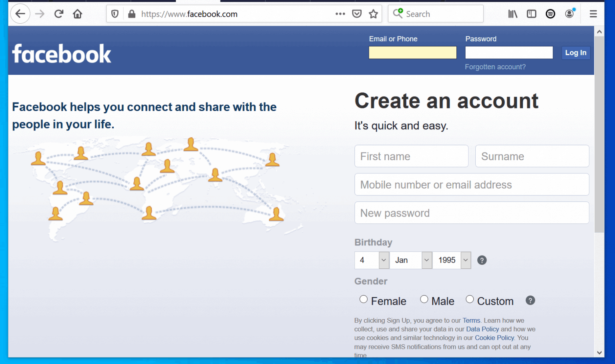Open the Forgotten account link
The width and height of the screenshot is (615, 364).
[495, 66]
